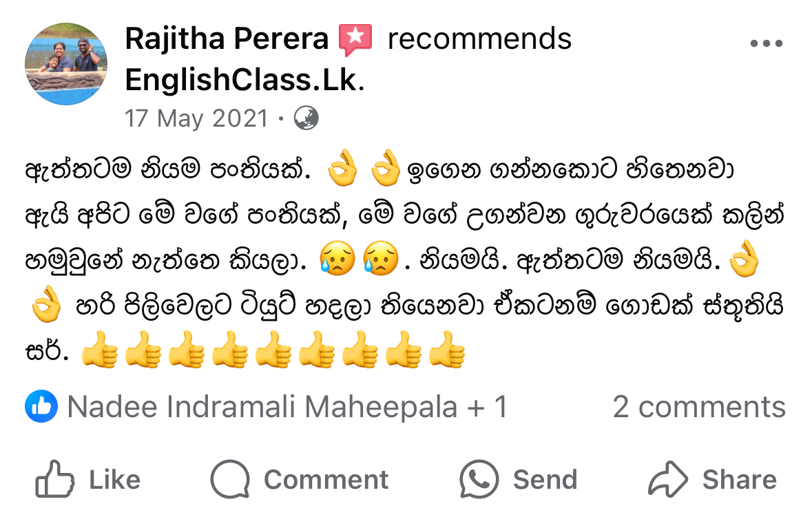
Task: Click the red recommendation star badge
Action: coord(355,40)
